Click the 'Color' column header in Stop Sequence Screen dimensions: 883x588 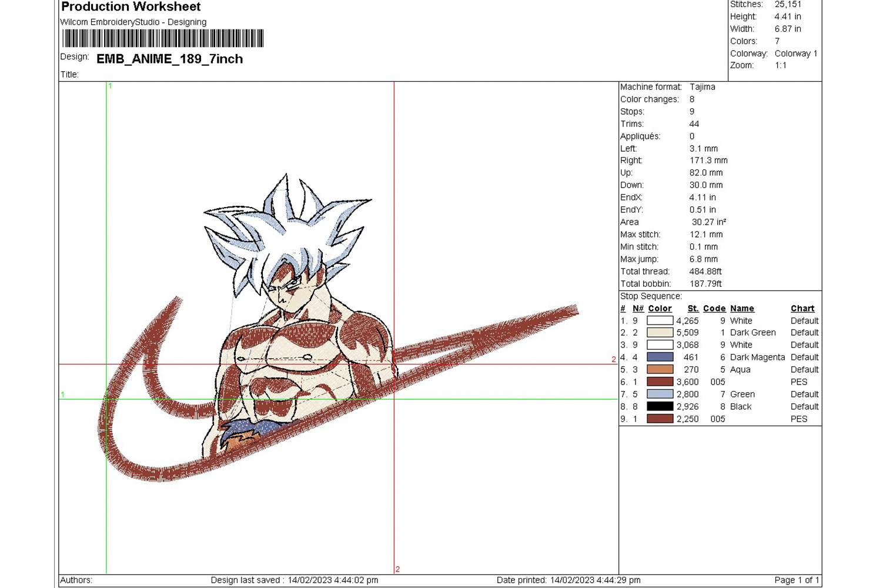pos(660,309)
